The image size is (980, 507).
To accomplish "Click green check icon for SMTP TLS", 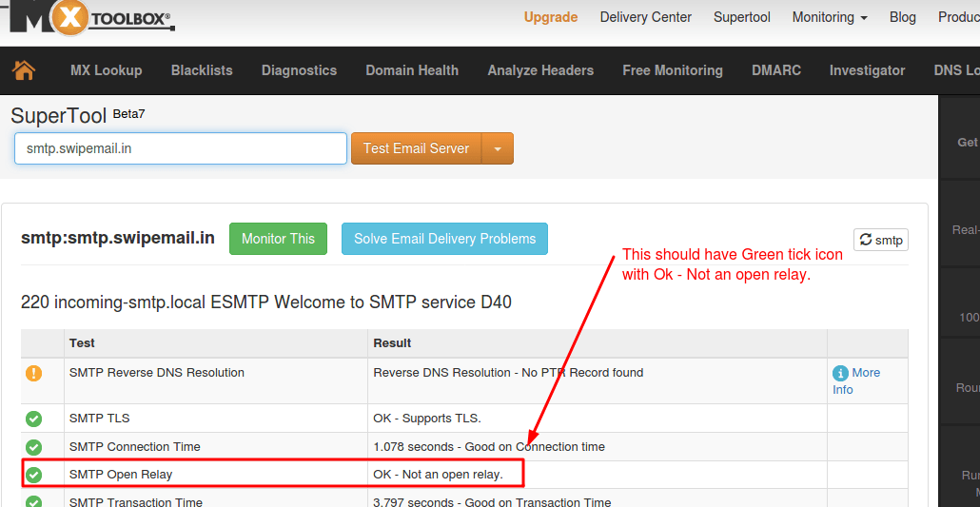I will (33, 419).
